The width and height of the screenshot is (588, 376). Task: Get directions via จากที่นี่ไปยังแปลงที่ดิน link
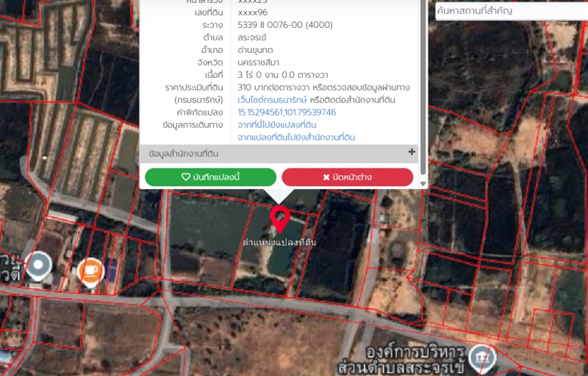(277, 125)
